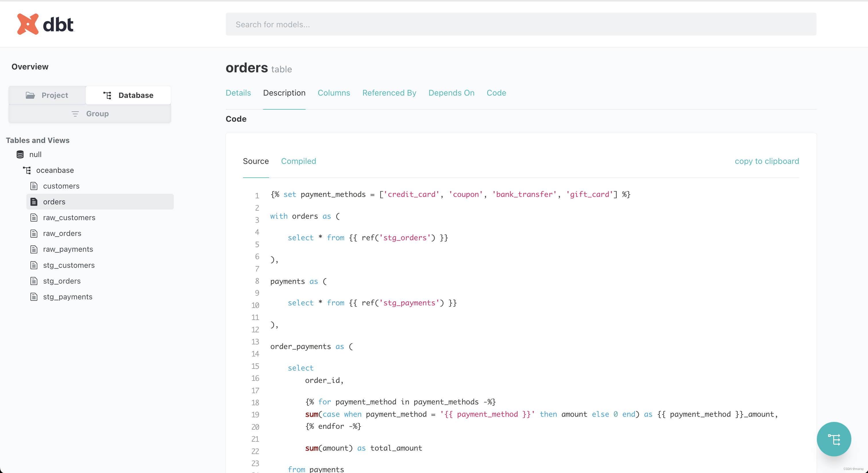Click the tree icon in the Database tab
This screenshot has height=473, width=868.
point(107,95)
